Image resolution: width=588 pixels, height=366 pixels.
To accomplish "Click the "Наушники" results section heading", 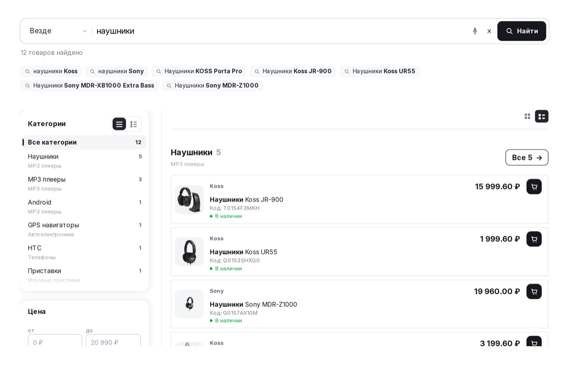I will 192,152.
